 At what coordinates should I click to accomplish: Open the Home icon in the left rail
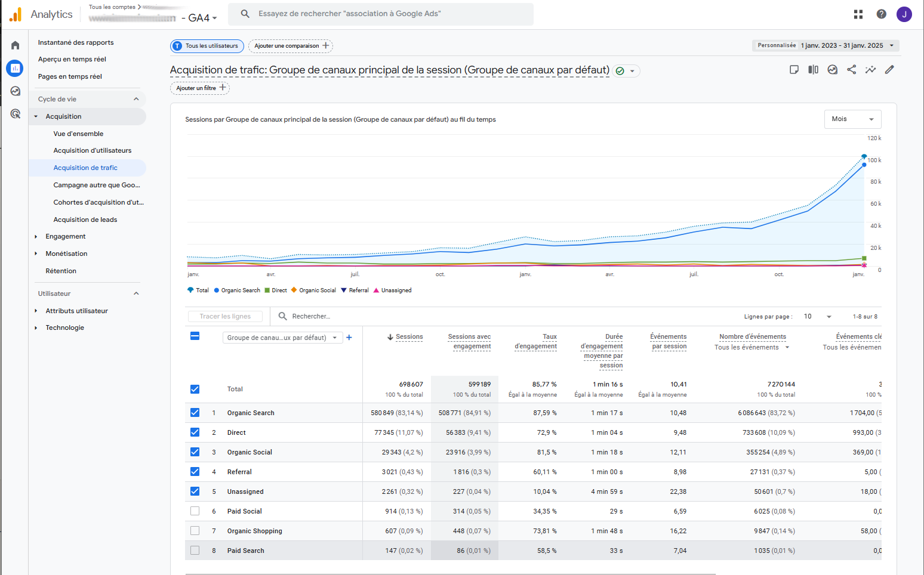[x=16, y=45]
